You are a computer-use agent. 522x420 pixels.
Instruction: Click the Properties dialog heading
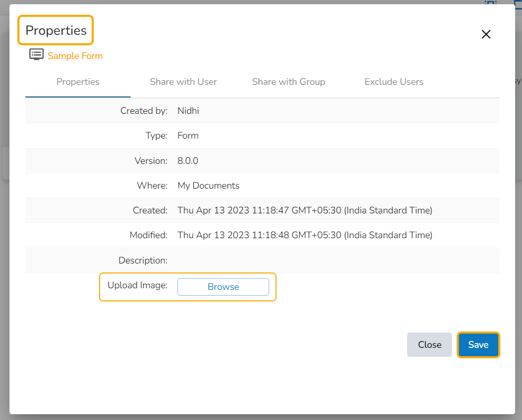(x=56, y=31)
